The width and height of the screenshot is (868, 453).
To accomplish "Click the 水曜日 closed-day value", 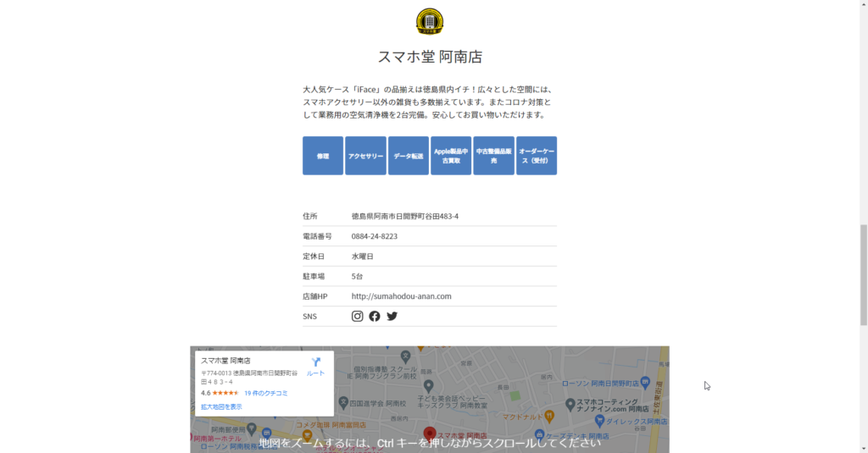I will (363, 257).
